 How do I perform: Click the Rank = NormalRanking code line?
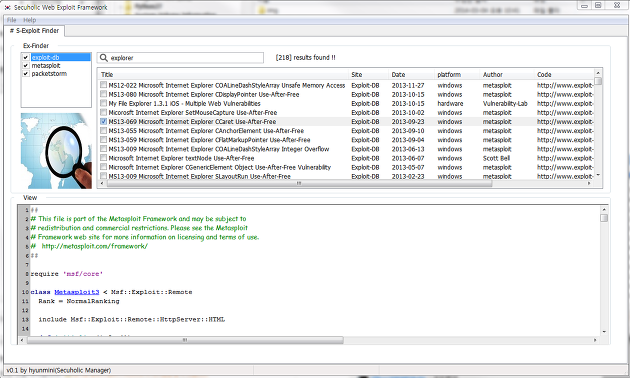click(x=79, y=301)
